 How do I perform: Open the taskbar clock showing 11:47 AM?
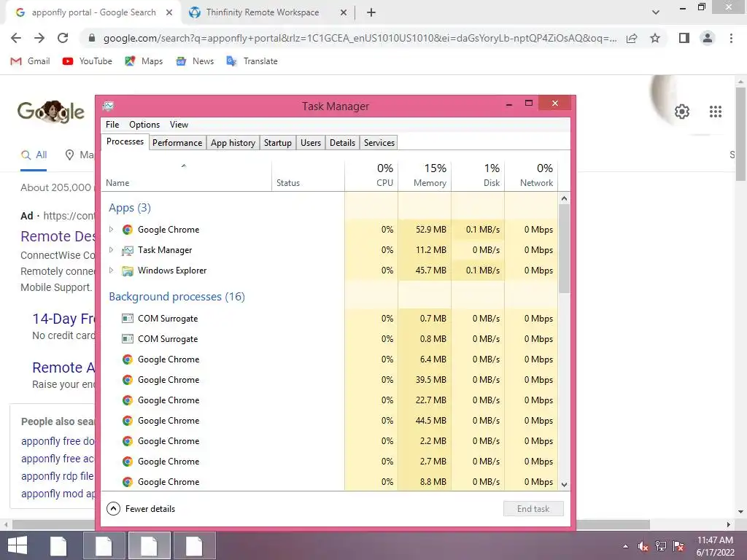(x=715, y=546)
